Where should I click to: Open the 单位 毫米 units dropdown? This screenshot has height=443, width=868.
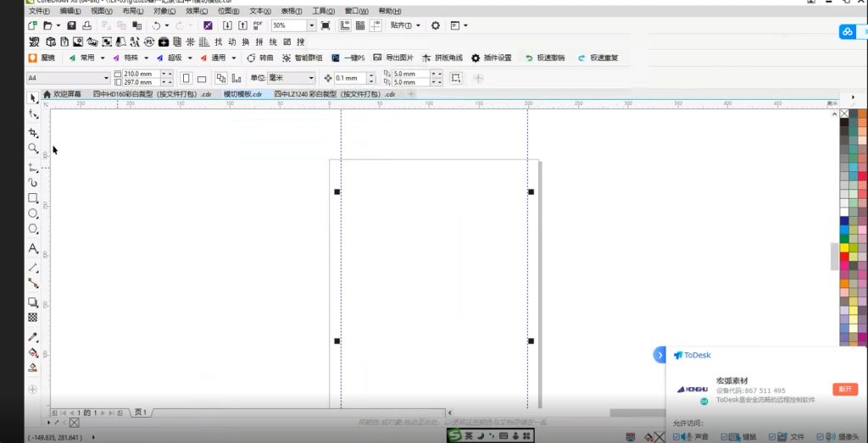310,78
